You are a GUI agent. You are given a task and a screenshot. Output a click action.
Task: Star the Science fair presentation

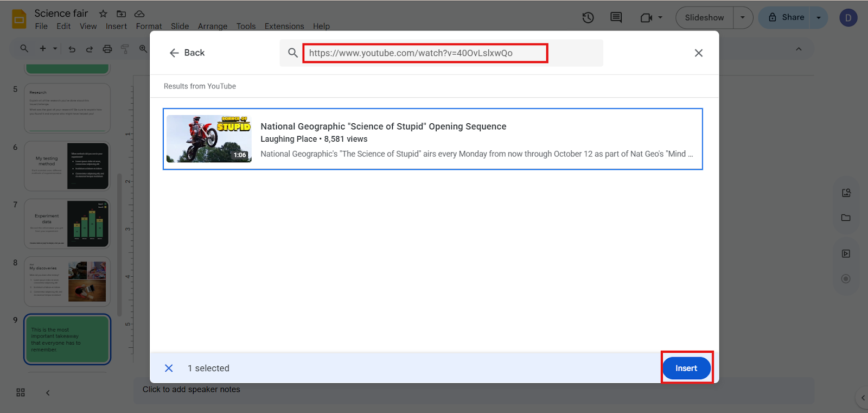click(x=103, y=14)
